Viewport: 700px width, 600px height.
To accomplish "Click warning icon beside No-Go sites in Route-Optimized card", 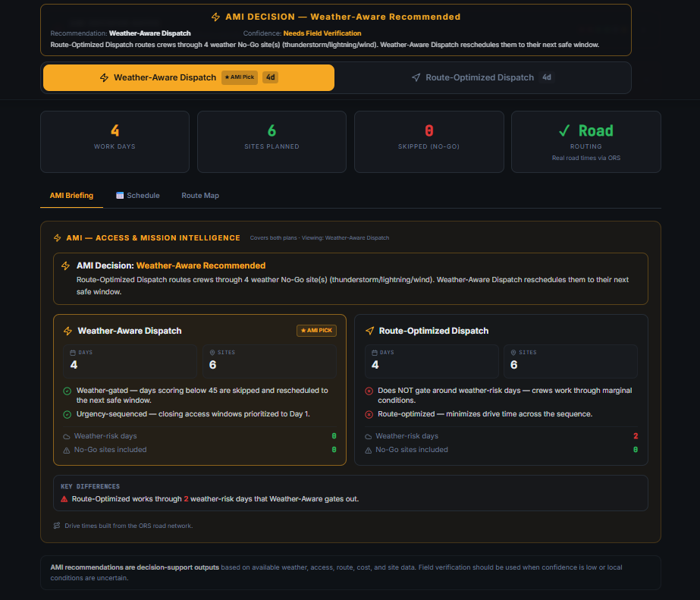I will (x=369, y=451).
